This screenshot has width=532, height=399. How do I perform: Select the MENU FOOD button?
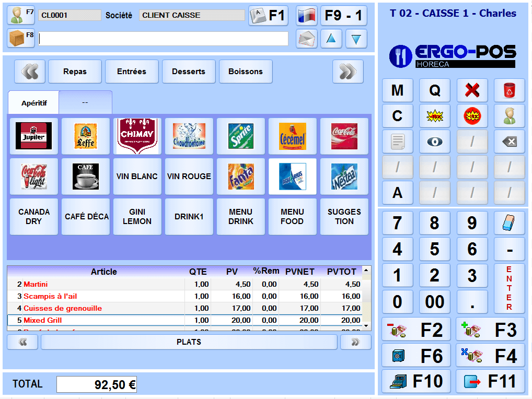[293, 217]
